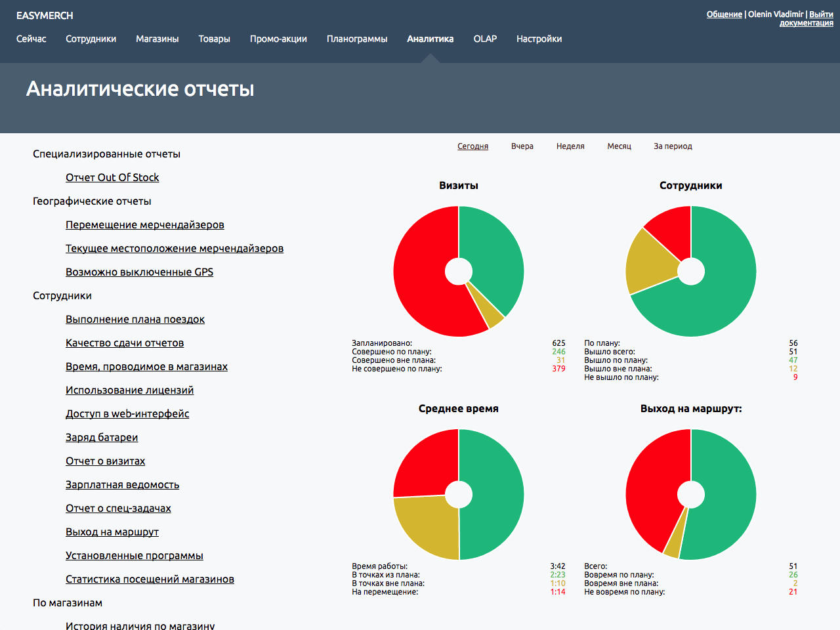Open the OLAP section
840x630 pixels.
(486, 39)
